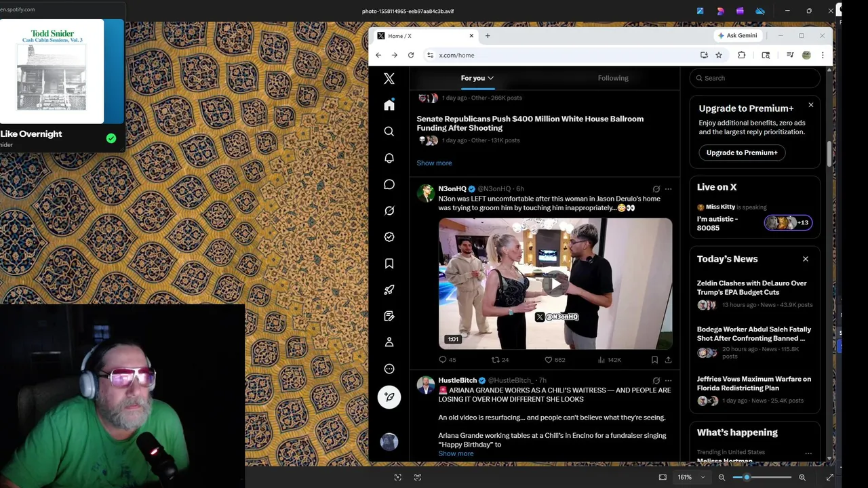
Task: Open Bookmarks in the X sidebar
Action: click(389, 264)
